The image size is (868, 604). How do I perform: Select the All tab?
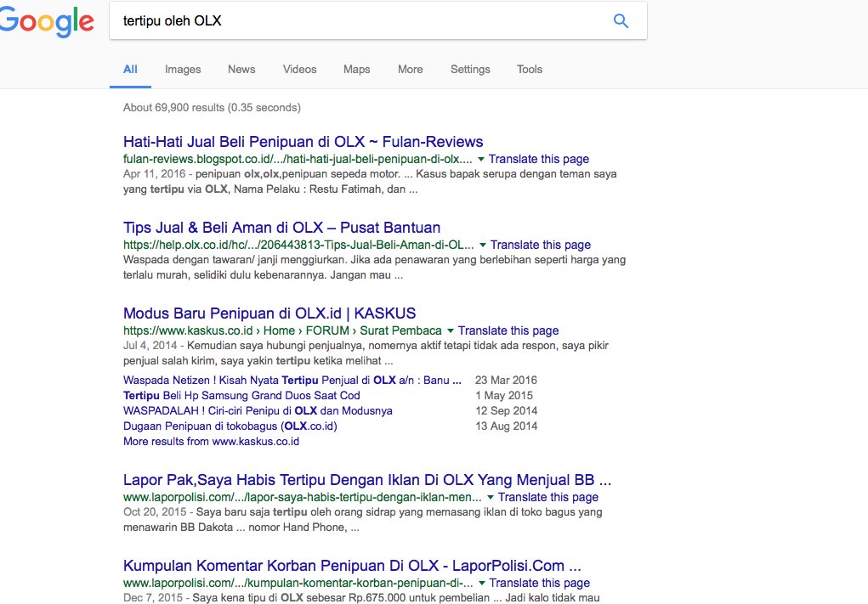pyautogui.click(x=130, y=69)
